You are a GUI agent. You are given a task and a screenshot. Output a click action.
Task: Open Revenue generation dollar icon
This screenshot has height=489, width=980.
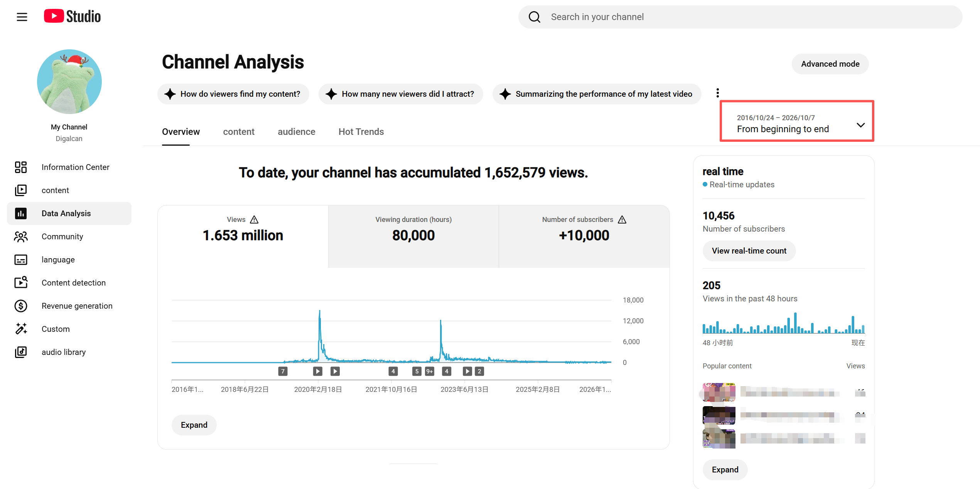tap(21, 306)
